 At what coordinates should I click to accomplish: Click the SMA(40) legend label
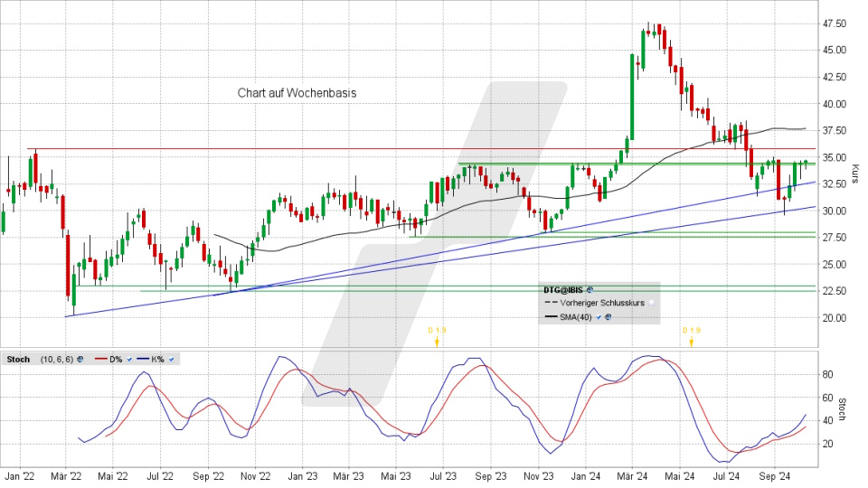coord(576,317)
